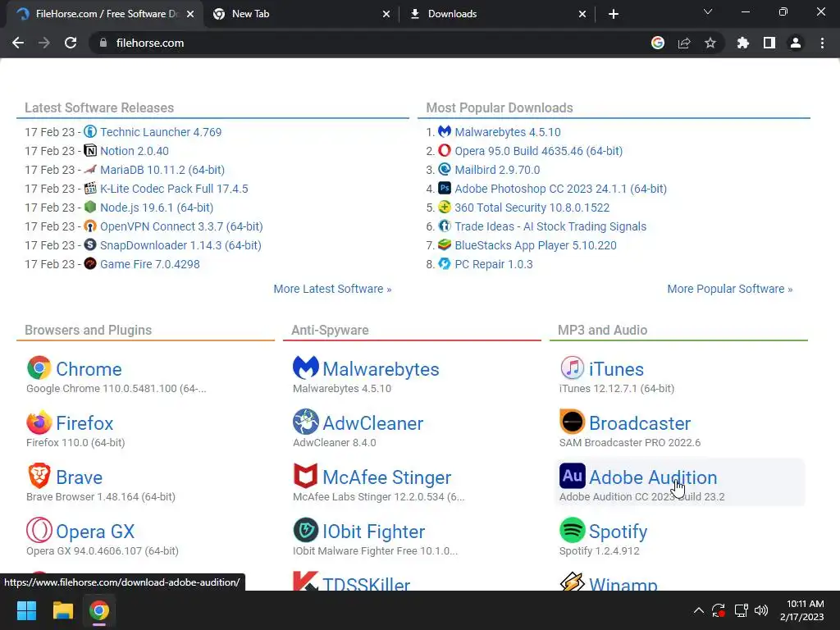The height and width of the screenshot is (630, 840).
Task: Open the SnapDownloader 1.14.3 link
Action: [x=180, y=244]
